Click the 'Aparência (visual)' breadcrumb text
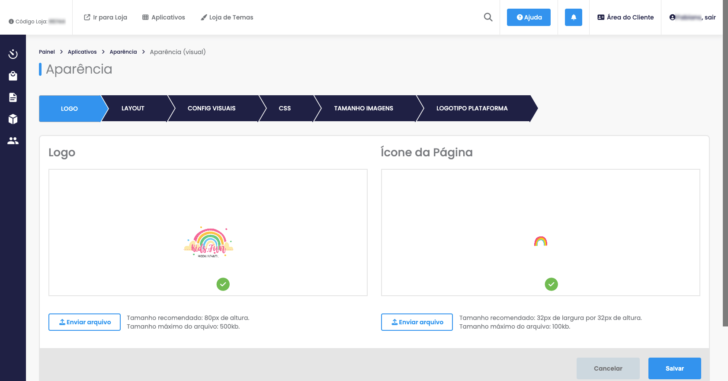Viewport: 728px width, 381px height. coord(177,52)
